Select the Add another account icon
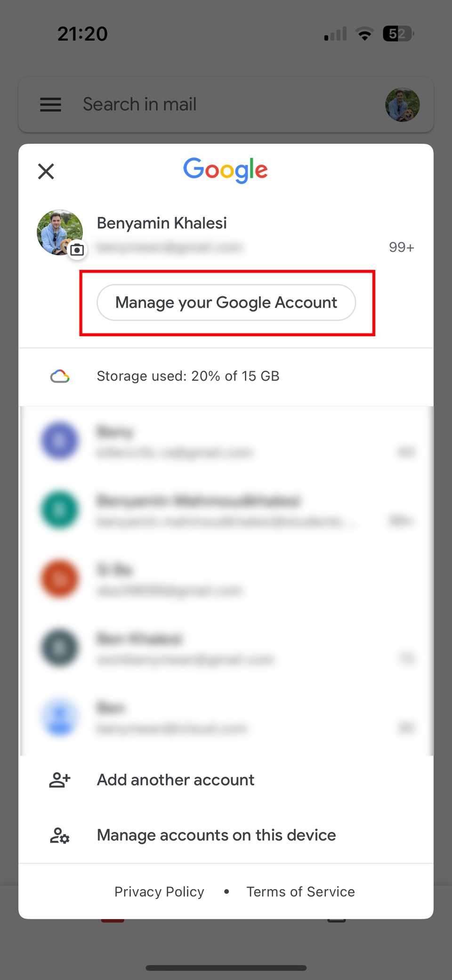This screenshot has width=452, height=980. (58, 780)
